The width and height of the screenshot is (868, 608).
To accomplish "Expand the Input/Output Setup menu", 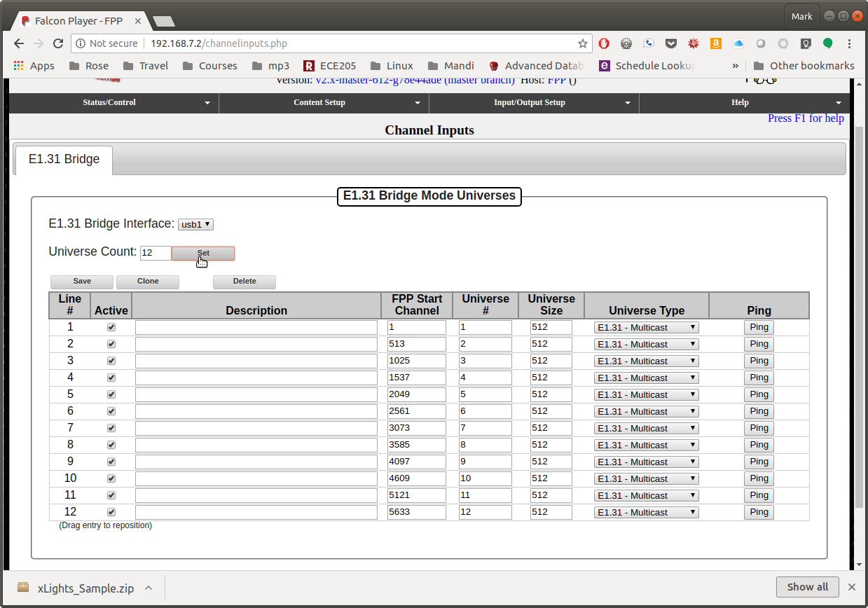I will tap(533, 102).
